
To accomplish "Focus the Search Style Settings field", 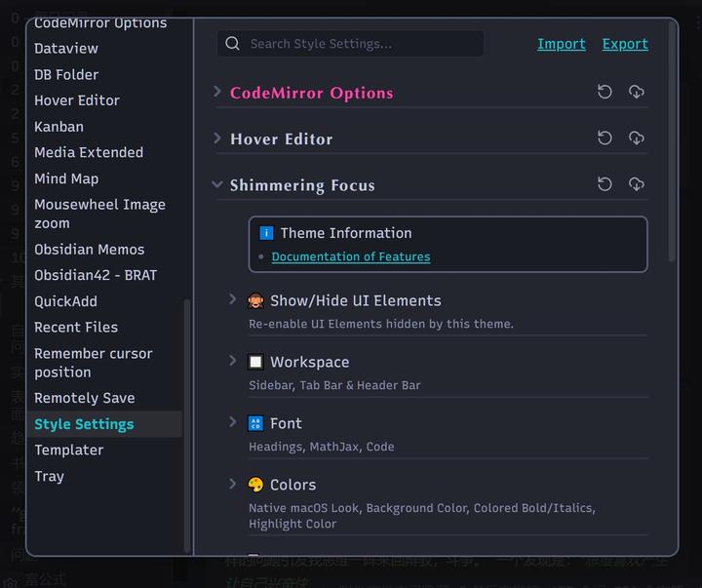I will tap(361, 44).
